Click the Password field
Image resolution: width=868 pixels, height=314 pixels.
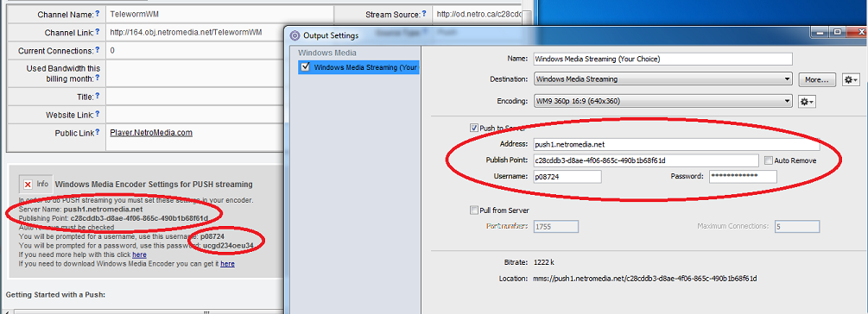coord(743,176)
